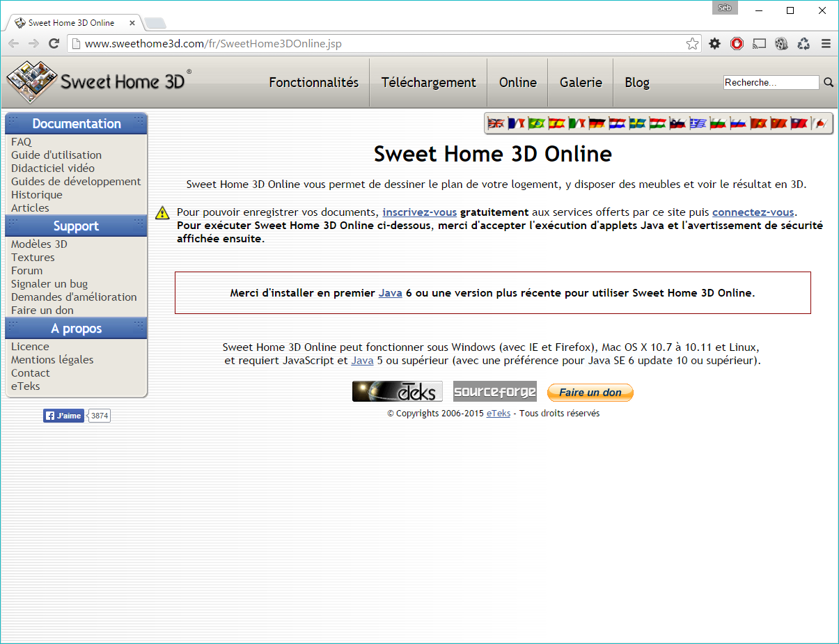
Task: Select the Online navigation item
Action: pos(518,82)
